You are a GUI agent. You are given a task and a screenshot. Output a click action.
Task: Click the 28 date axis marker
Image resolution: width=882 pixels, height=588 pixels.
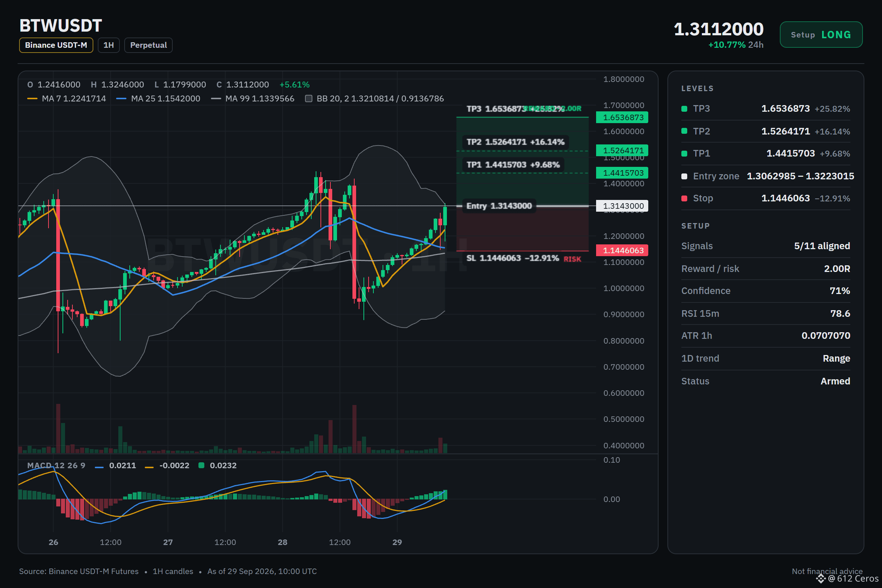(x=282, y=542)
